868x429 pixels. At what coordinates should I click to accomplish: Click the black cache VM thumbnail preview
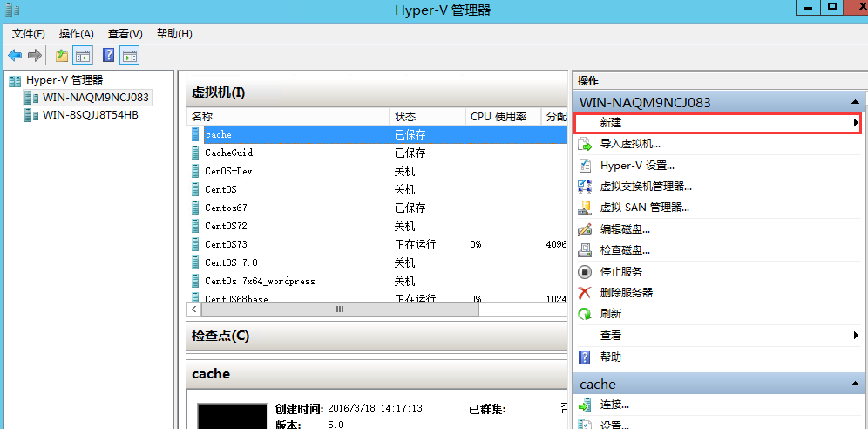[x=233, y=416]
